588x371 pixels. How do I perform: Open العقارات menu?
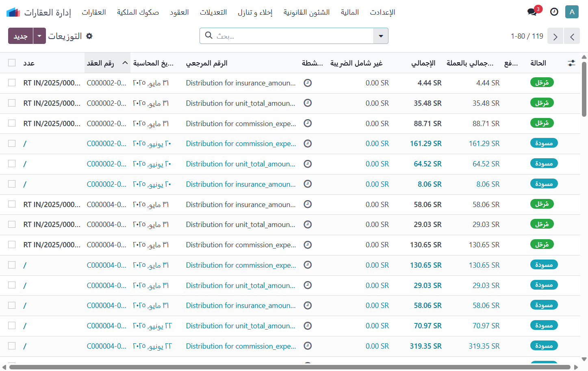point(94,12)
